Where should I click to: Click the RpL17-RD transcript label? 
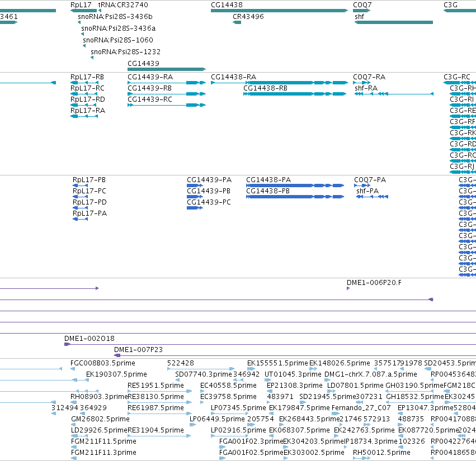click(x=88, y=99)
